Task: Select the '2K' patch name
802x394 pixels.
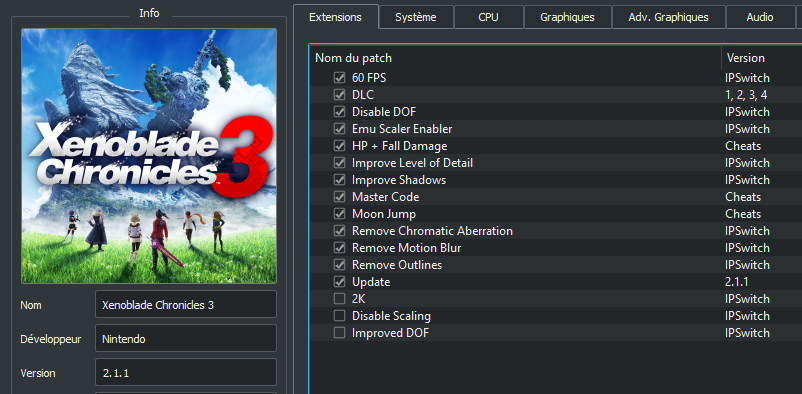Action: (x=359, y=298)
